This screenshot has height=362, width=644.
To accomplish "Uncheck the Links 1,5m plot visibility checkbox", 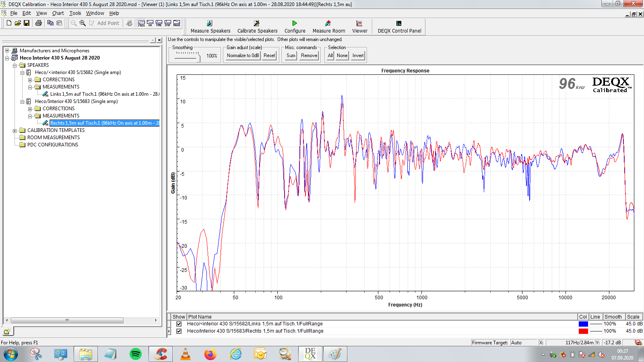I will pos(179,324).
